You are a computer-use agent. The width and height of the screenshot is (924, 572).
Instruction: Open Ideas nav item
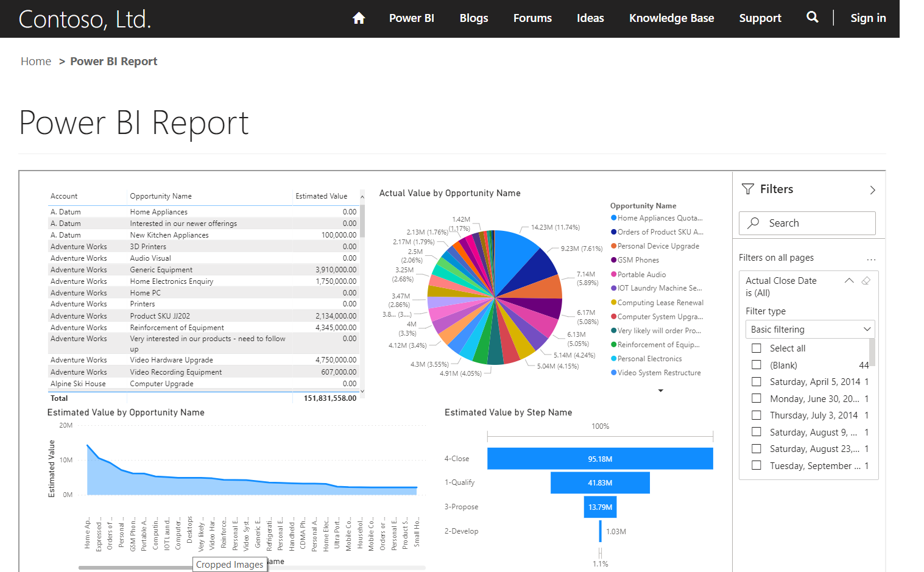590,18
